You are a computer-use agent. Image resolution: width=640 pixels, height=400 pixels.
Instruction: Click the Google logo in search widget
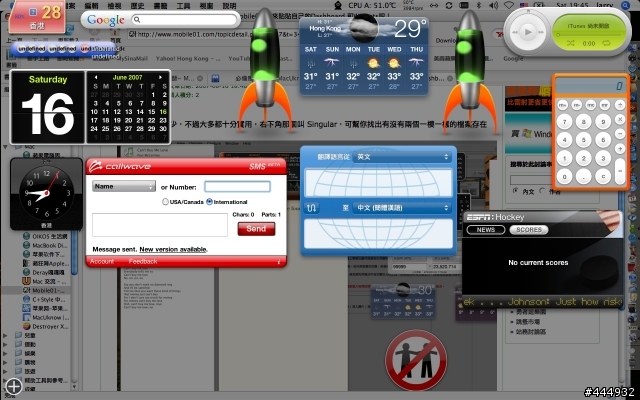tap(106, 20)
